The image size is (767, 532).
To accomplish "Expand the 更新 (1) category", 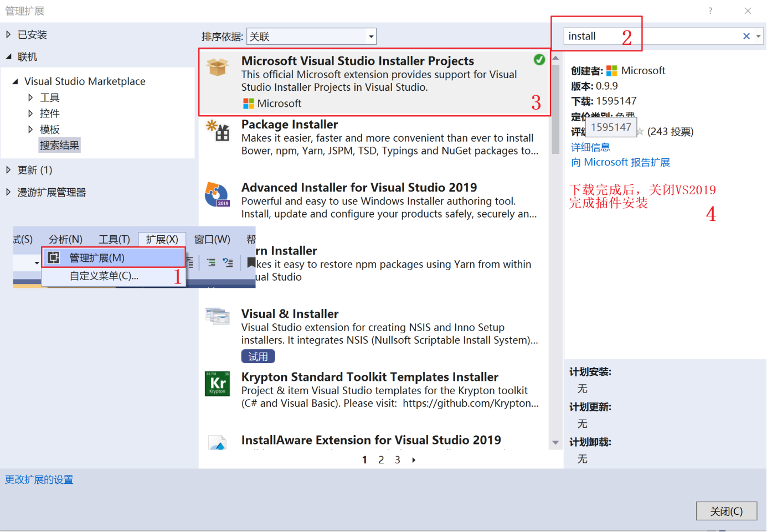I will (8, 170).
